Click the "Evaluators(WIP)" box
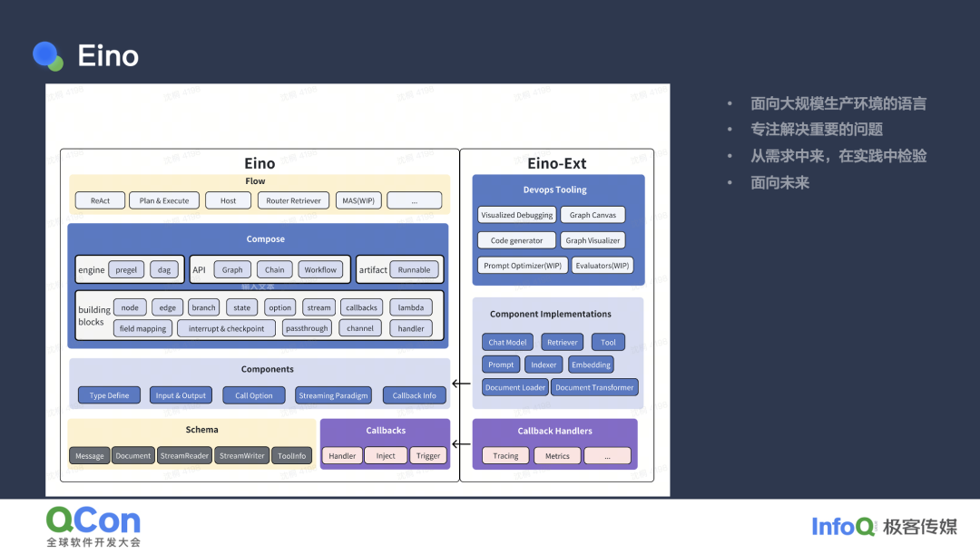The image size is (980, 554). pos(603,266)
